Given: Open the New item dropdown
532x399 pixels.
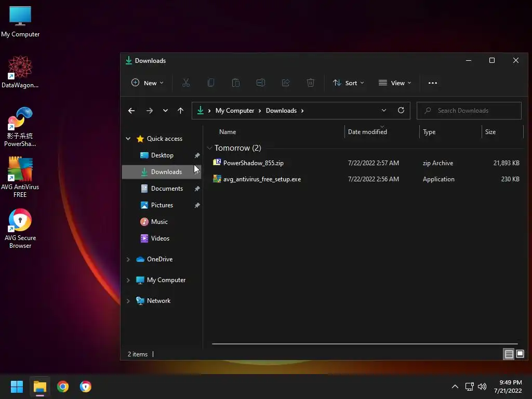Looking at the screenshot, I should point(147,83).
